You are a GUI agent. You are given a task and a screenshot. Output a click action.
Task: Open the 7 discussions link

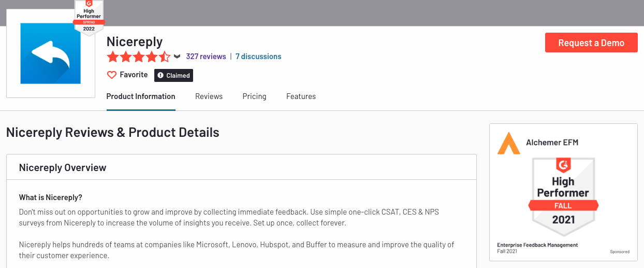coord(258,57)
